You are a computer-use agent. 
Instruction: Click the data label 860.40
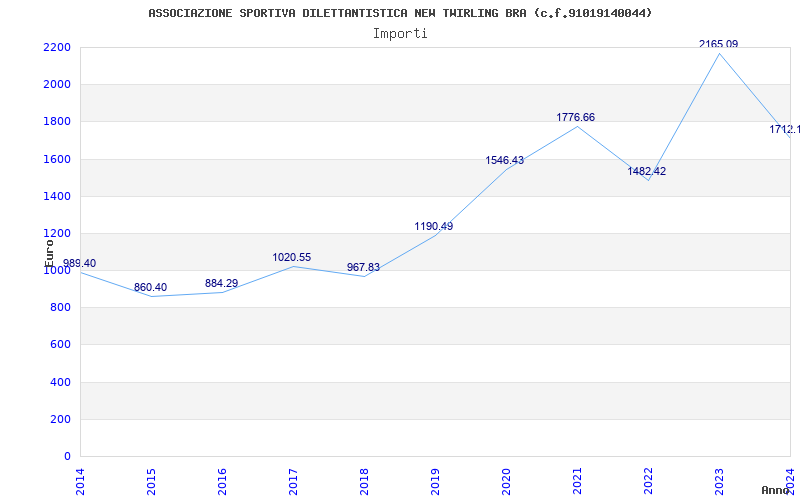point(151,287)
